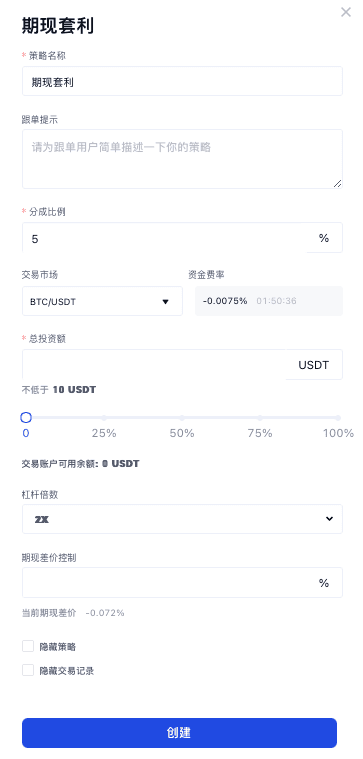363x759 pixels.
Task: Click the leverage dropdown chevron icon
Action: (x=329, y=519)
